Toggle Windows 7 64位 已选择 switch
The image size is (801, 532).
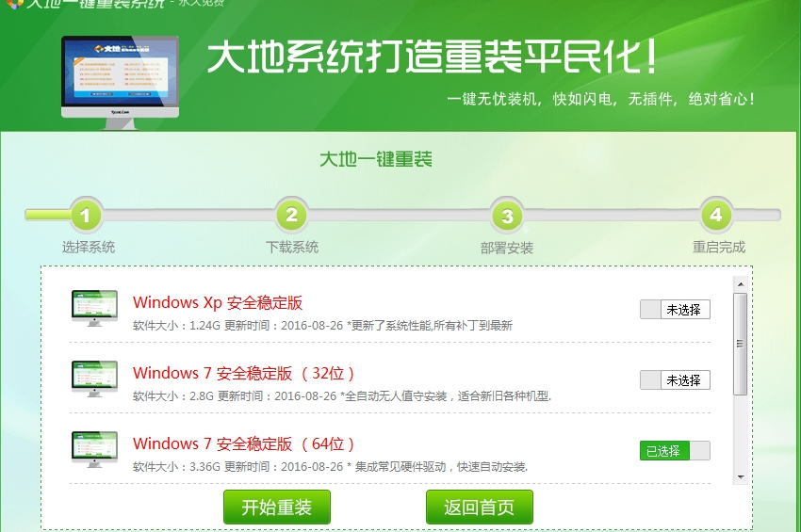tap(675, 451)
